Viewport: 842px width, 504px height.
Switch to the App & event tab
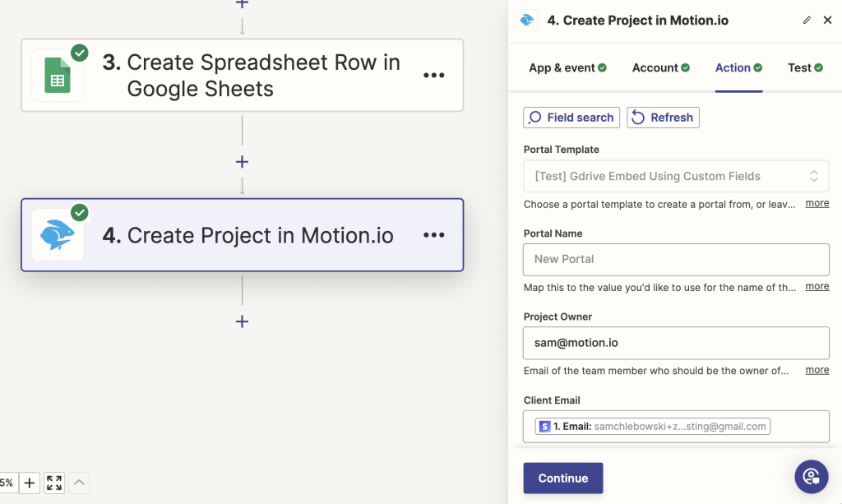[x=567, y=67]
